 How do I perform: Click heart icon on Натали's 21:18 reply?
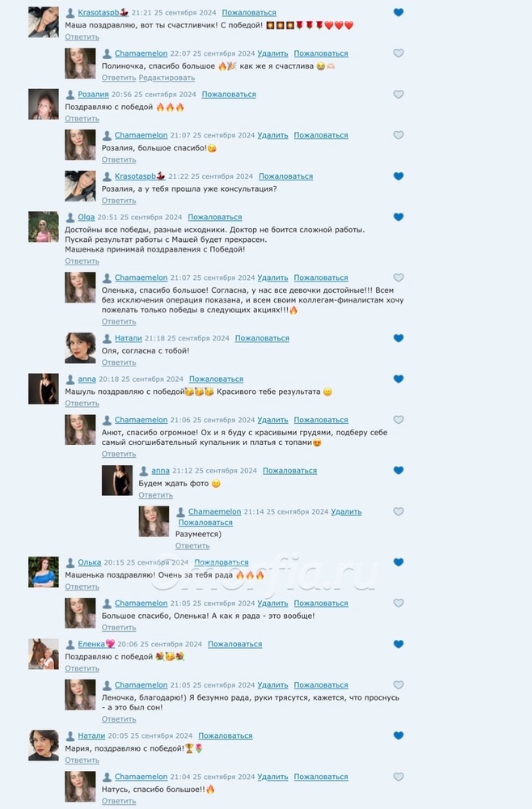pyautogui.click(x=398, y=338)
